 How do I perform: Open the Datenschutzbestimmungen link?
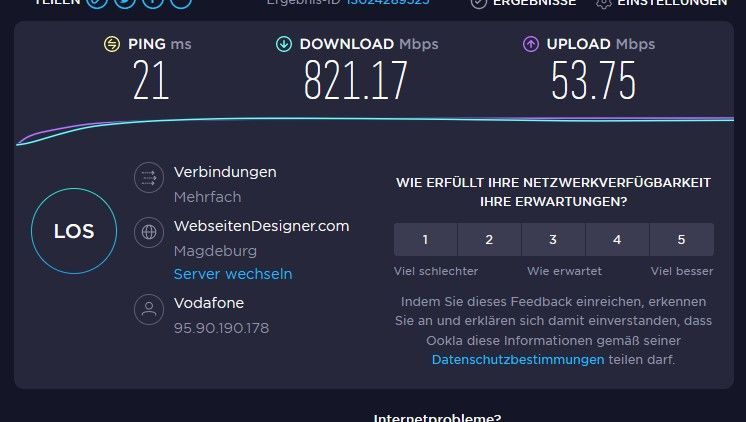click(x=518, y=360)
